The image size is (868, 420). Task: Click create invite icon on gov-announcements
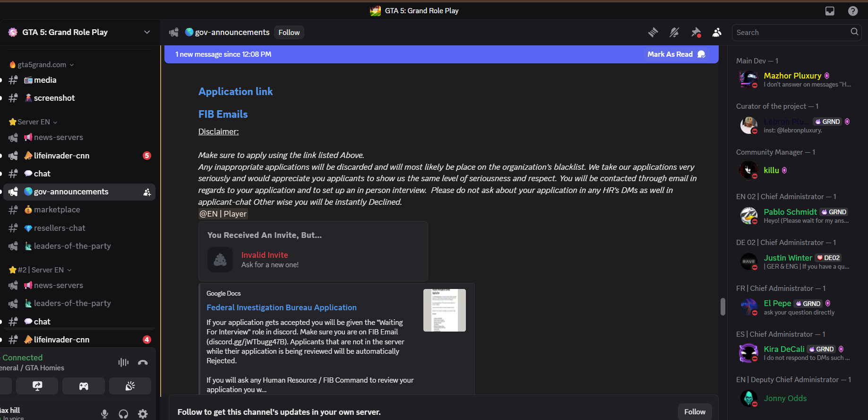coord(147,192)
